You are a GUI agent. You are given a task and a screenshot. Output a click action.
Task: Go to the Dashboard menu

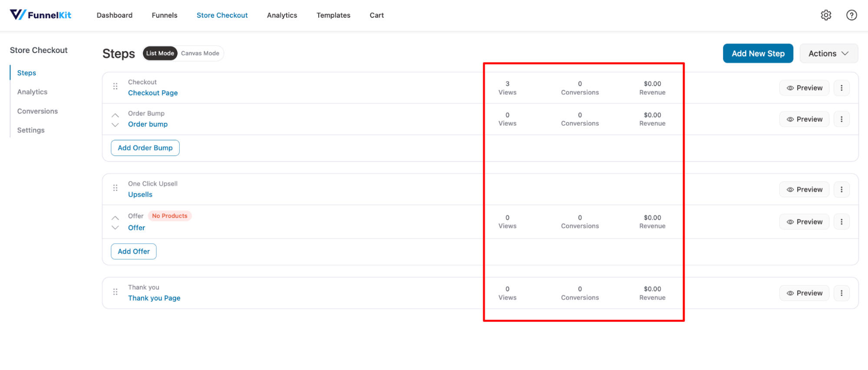coord(115,15)
